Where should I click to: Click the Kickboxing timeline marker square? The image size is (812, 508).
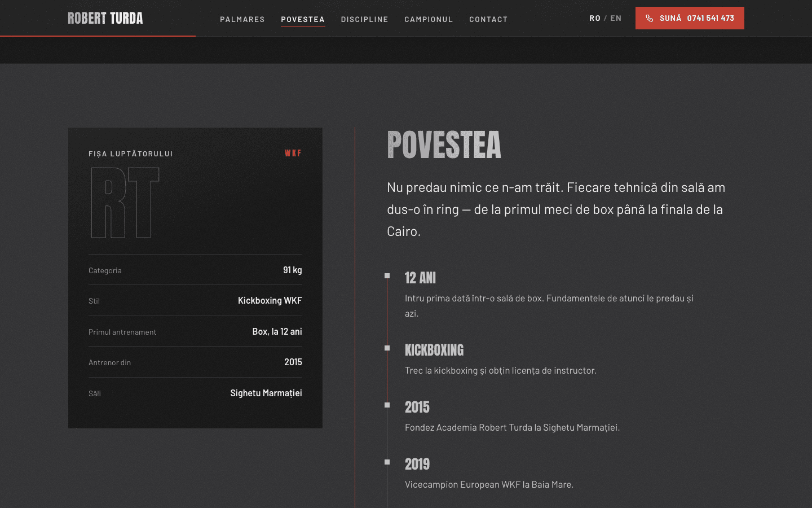click(x=387, y=348)
